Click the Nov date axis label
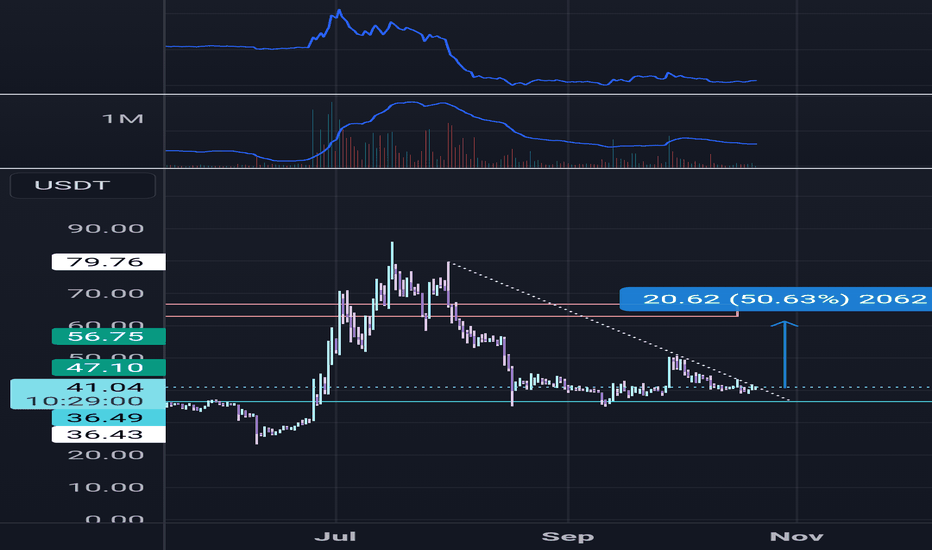This screenshot has width=932, height=550. [796, 536]
